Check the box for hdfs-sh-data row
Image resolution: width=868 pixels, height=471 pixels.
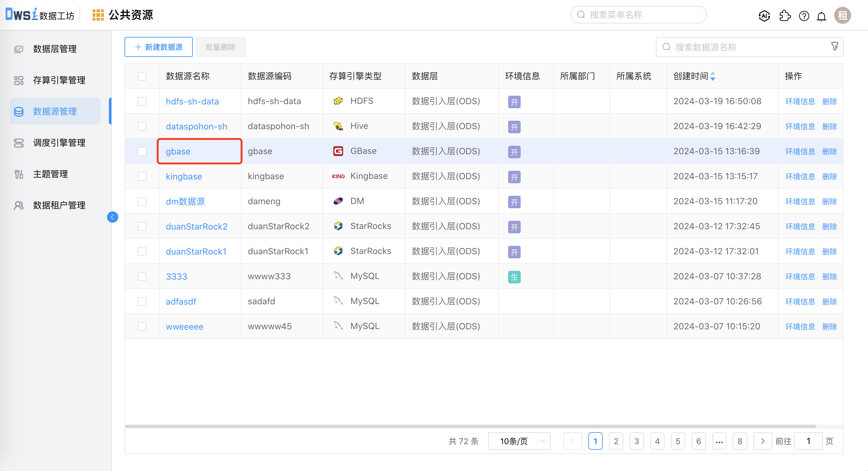point(142,101)
